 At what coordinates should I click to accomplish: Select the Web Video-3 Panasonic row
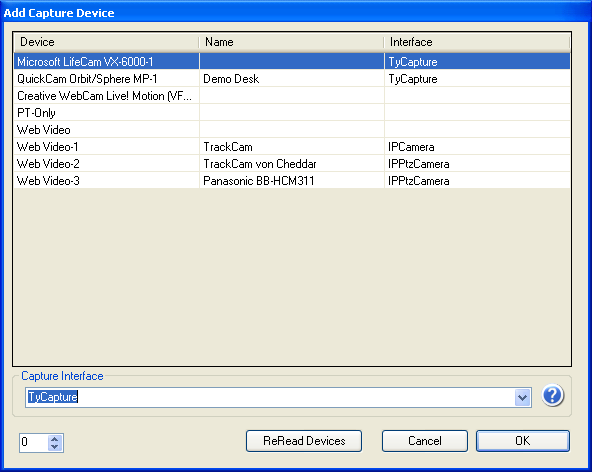(292, 180)
